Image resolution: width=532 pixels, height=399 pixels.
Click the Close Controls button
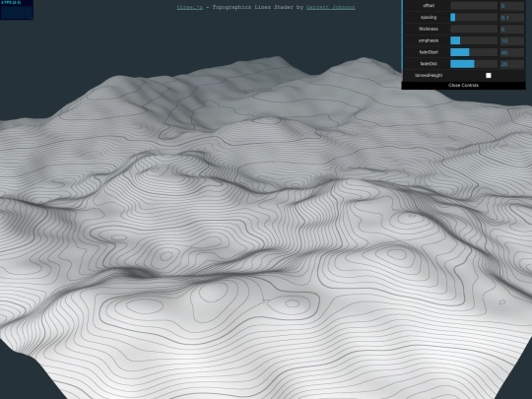[x=463, y=85]
